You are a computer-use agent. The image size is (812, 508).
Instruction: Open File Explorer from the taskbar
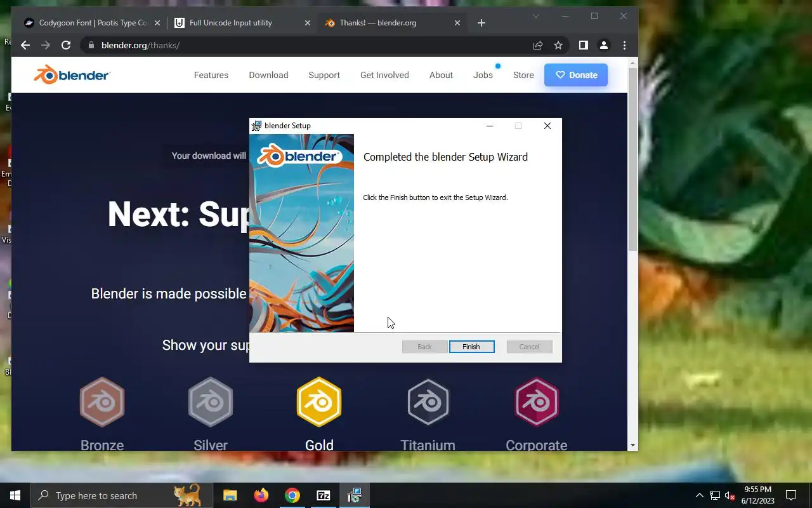pyautogui.click(x=230, y=495)
